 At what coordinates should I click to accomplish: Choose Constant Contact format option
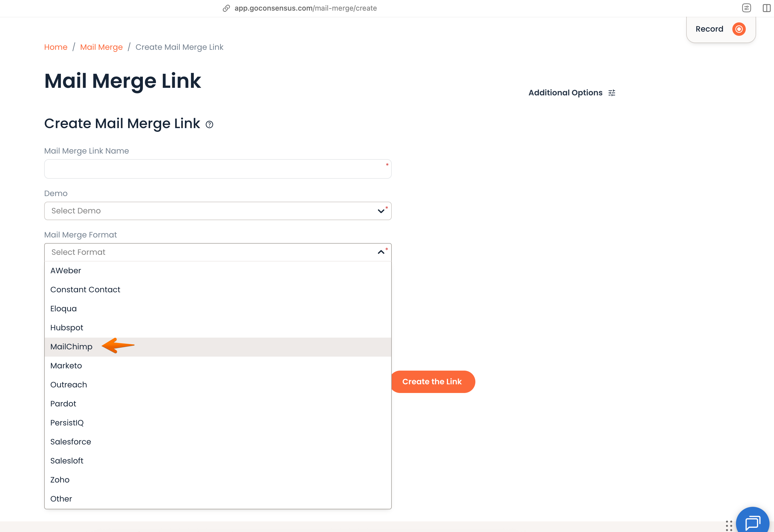tap(218, 290)
